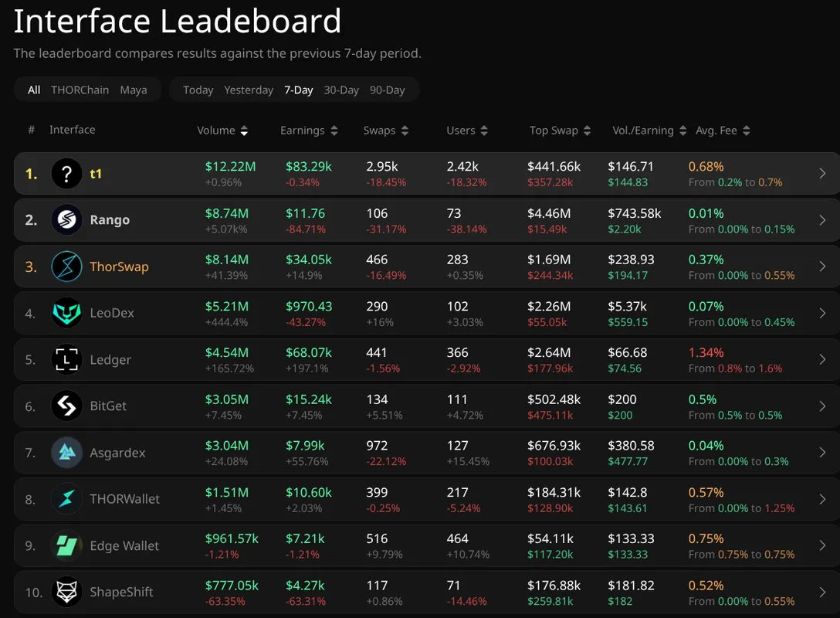Screen dimensions: 840x618
Task: Click the $83.29k earnings value
Action: [x=309, y=167]
